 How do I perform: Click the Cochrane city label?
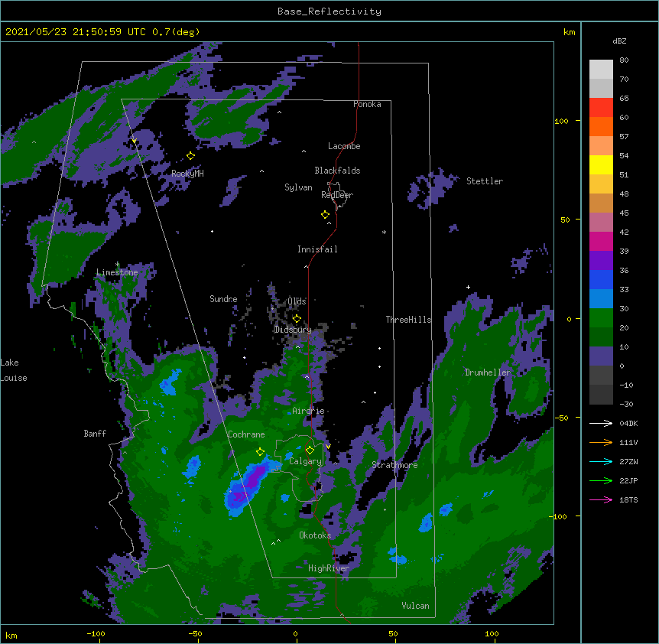(x=246, y=434)
